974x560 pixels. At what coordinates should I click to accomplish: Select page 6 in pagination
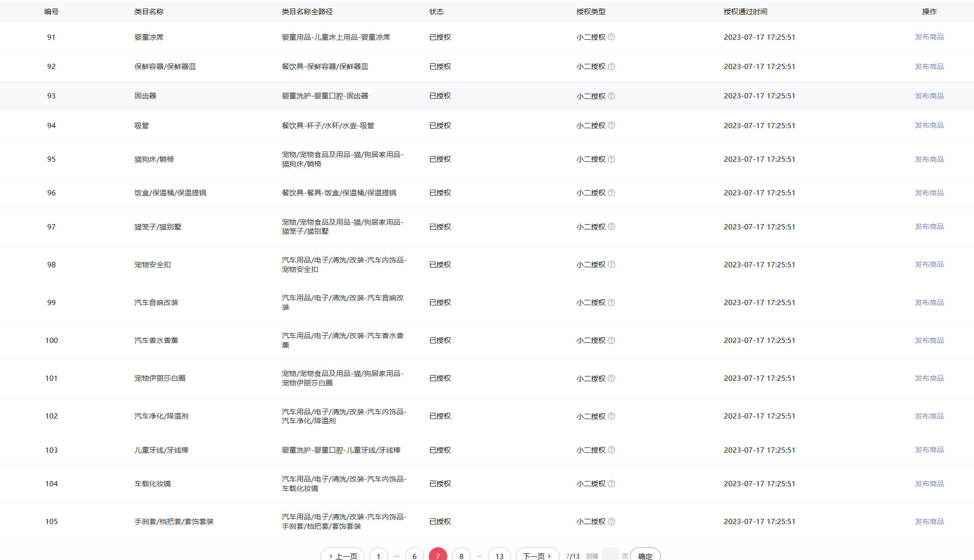(414, 556)
